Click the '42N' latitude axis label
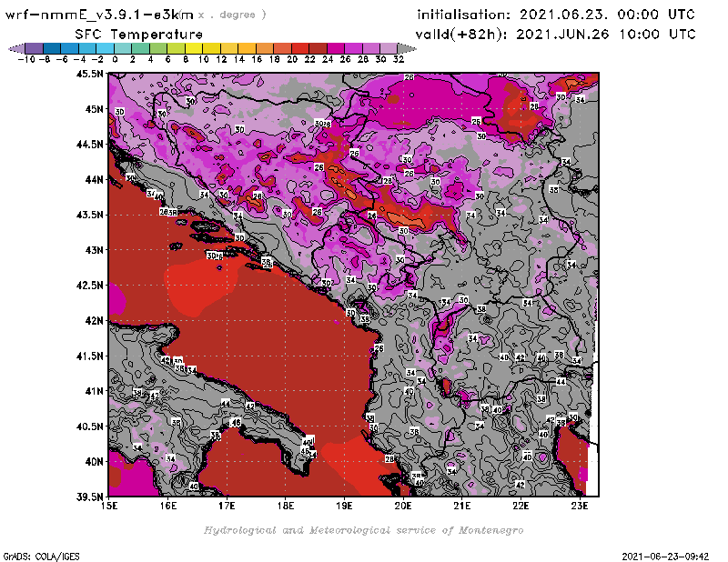 click(94, 321)
